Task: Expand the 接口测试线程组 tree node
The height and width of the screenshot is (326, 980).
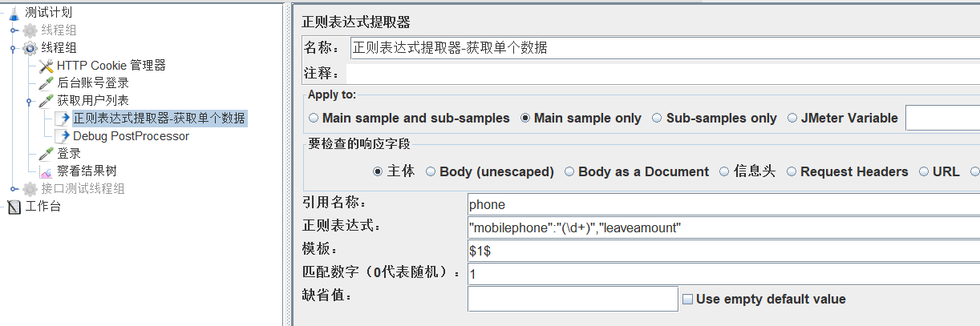Action: (14, 189)
